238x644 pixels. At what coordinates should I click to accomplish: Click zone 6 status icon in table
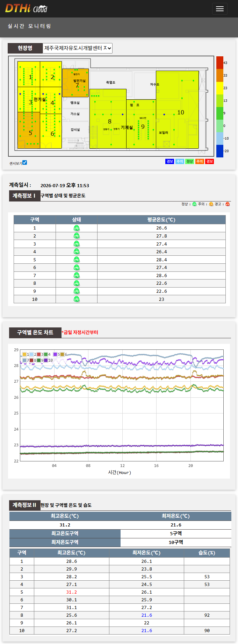click(x=77, y=268)
